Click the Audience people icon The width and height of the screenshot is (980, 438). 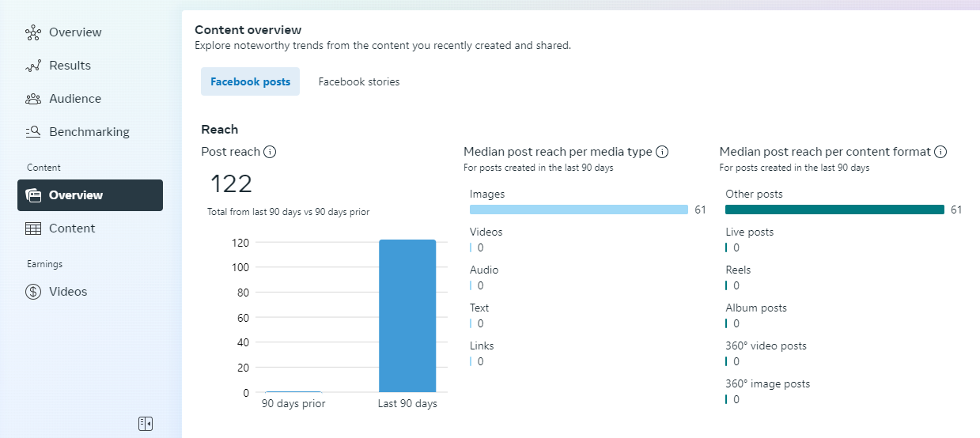(x=33, y=99)
